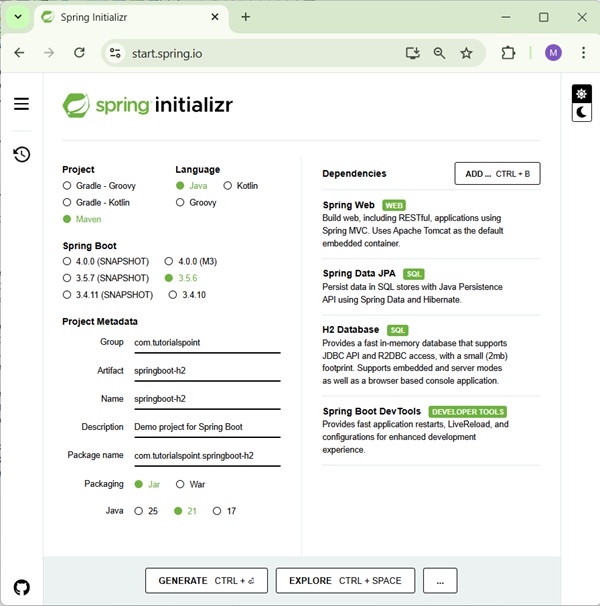Switch to the dark theme moon icon
Viewport: 600px width, 606px height.
coord(581,113)
